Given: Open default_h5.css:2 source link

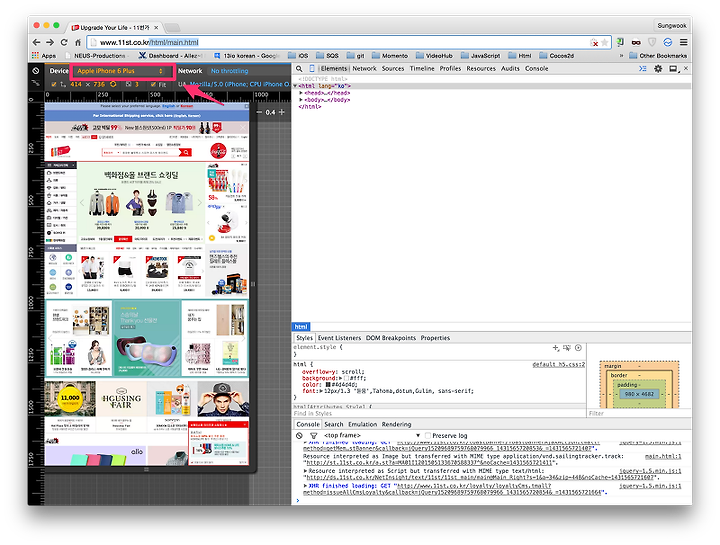Looking at the screenshot, I should coord(559,365).
